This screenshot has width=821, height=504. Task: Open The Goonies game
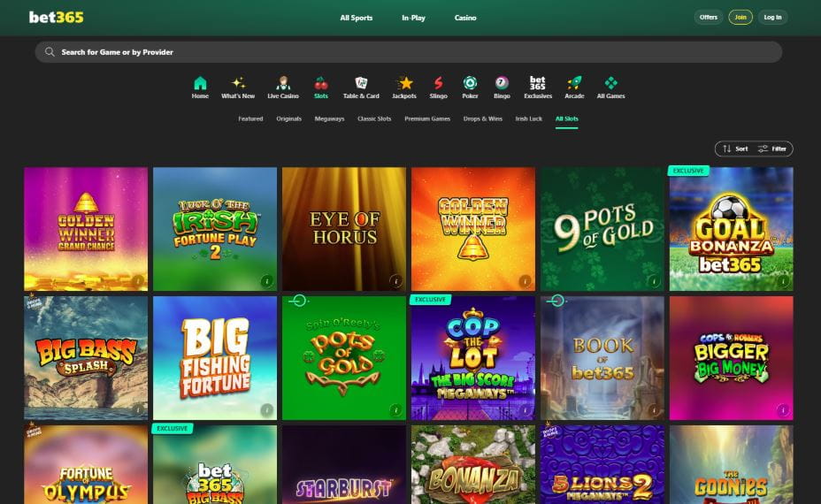pos(731,465)
